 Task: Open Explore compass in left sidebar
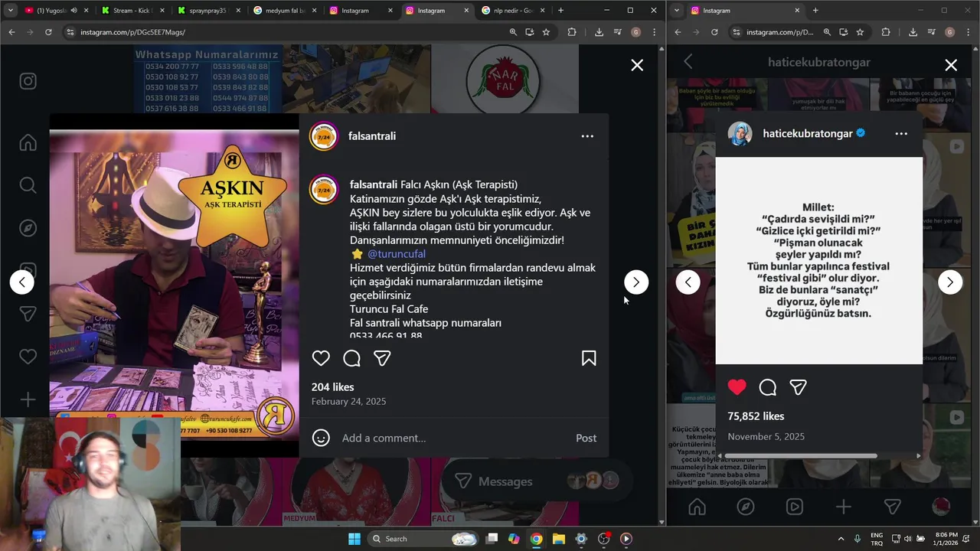28,228
